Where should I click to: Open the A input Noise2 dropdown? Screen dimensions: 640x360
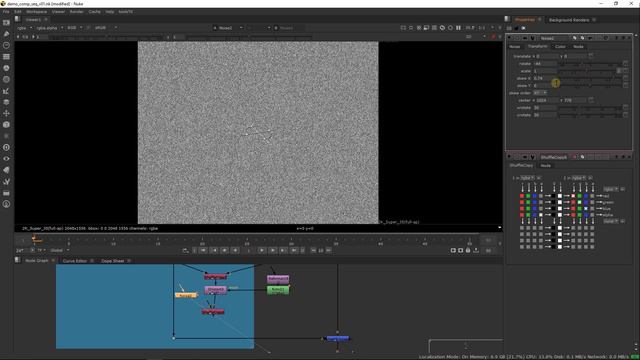pos(228,28)
